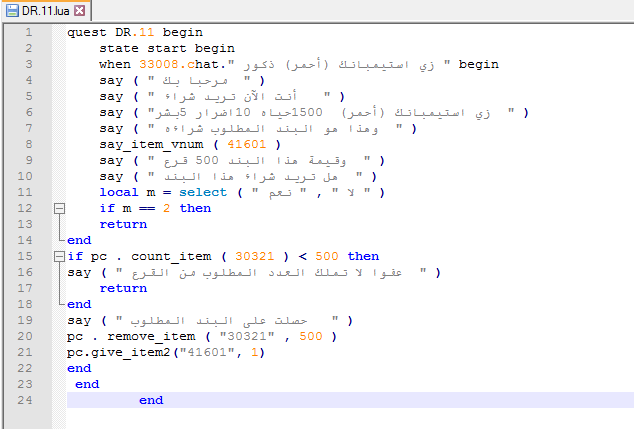Click line number 1 in the margin
The width and height of the screenshot is (634, 429).
click(29, 32)
